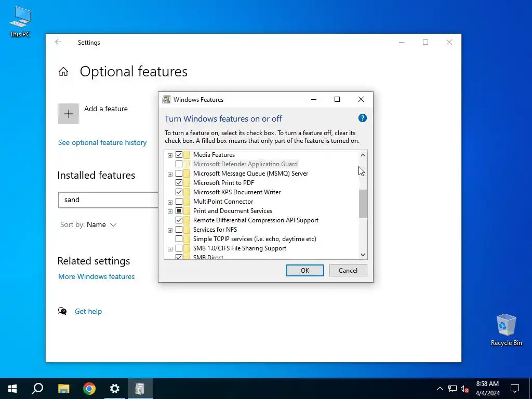Open See optional feature history link
Screen dimensions: 532x399
tap(102, 142)
